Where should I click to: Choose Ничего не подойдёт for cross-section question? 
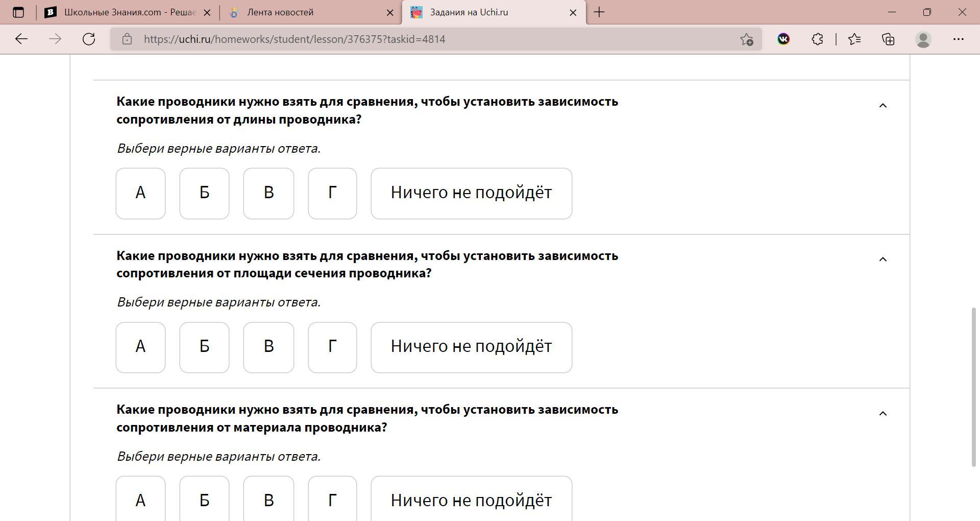[472, 347]
